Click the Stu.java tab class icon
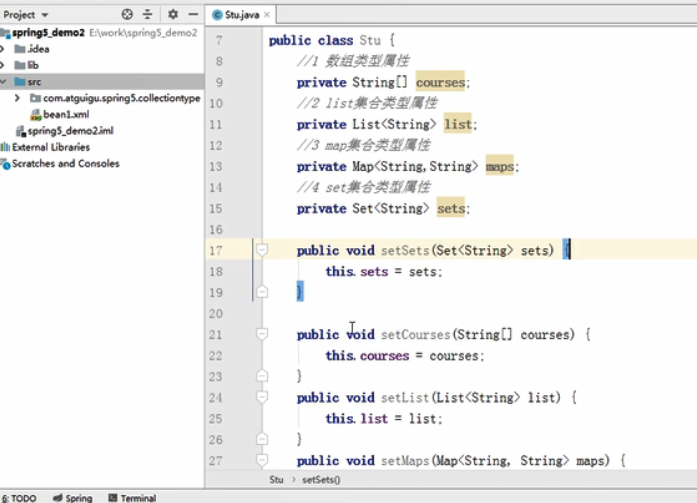Image resolution: width=697 pixels, height=503 pixels. (217, 15)
